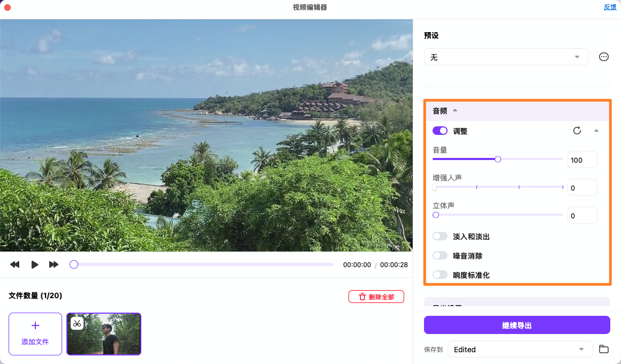Screen dimensions: 621x364
Task: Turn on 噪音消除
Action: [440, 255]
